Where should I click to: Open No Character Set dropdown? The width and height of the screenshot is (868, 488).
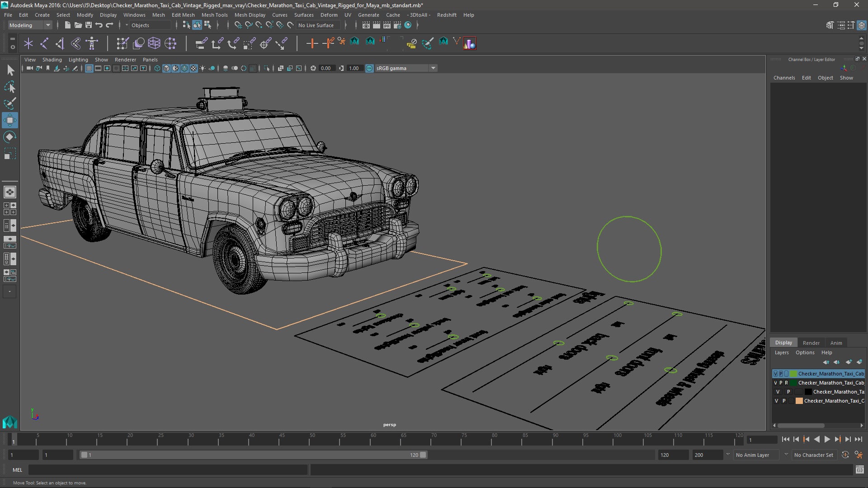coord(814,455)
